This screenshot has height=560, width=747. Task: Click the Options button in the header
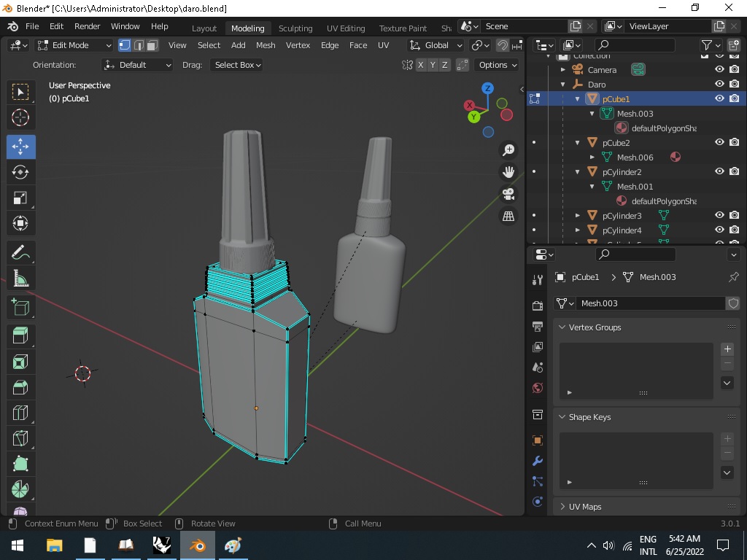[496, 65]
